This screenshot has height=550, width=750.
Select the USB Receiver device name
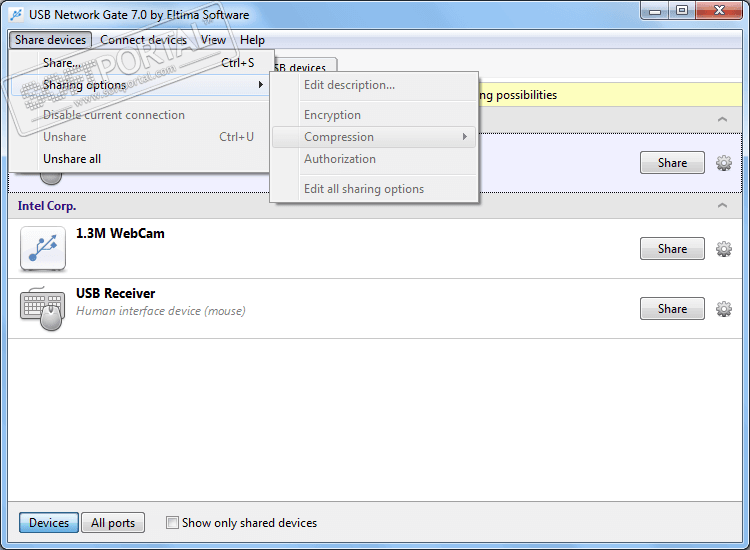(116, 293)
